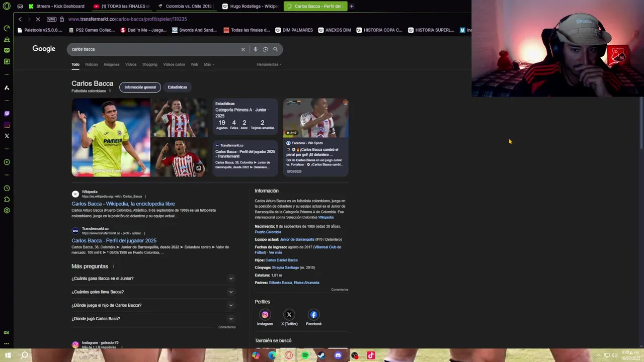Go back using the browser back arrow

pos(20,19)
